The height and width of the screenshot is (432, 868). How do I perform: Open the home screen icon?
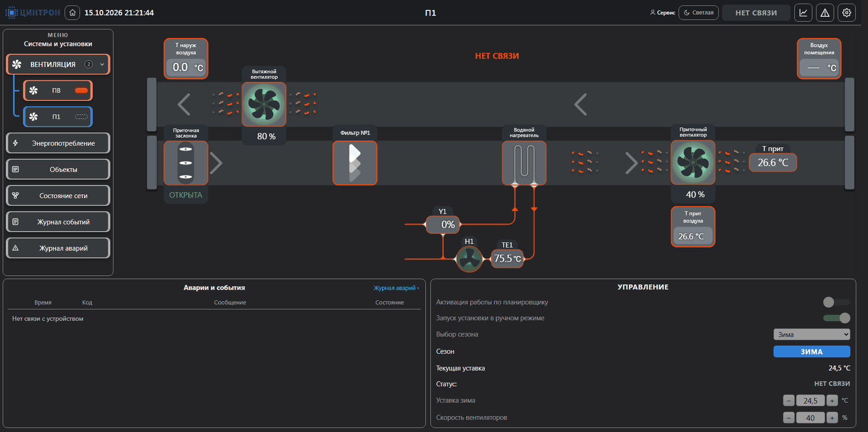point(72,12)
